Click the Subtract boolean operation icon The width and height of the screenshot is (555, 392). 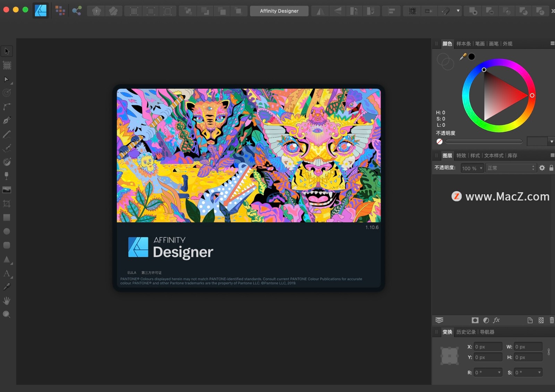pos(490,11)
